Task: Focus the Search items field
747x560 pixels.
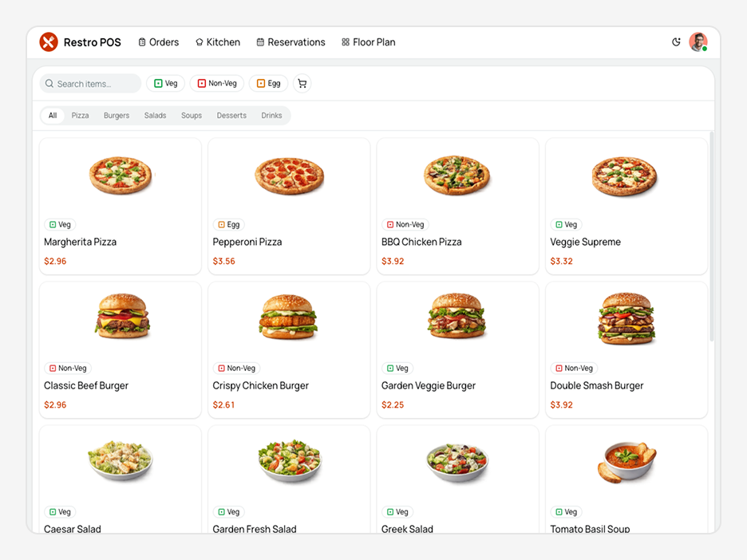Action: click(90, 83)
